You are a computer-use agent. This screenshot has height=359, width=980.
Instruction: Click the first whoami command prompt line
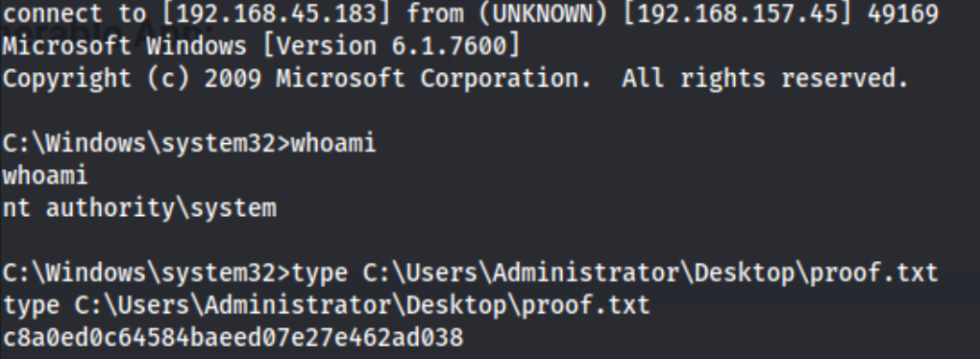[x=189, y=144]
